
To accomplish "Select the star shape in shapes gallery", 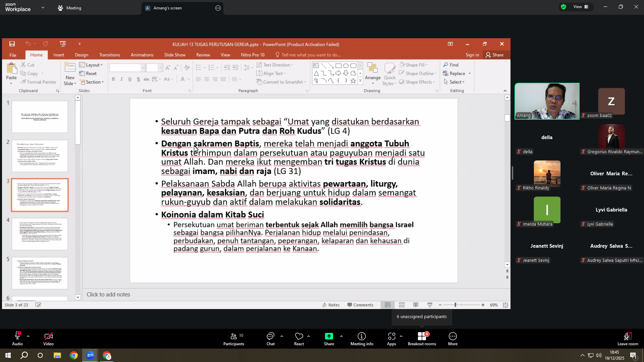I will (x=353, y=81).
